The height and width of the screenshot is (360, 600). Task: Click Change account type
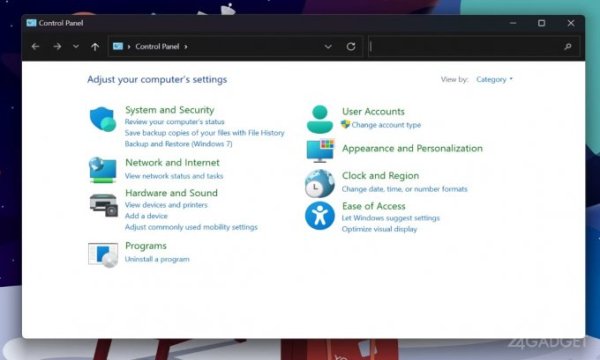tap(386, 125)
